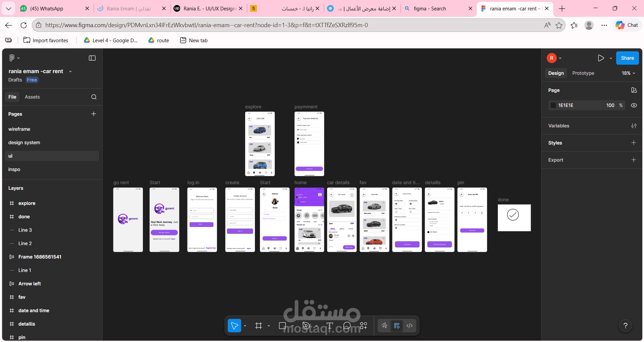Go back in browser history
Viewport: 644px width, 342px height.
coord(9,25)
